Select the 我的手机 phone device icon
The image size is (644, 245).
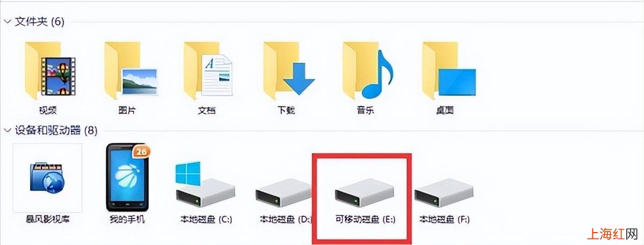(x=126, y=177)
